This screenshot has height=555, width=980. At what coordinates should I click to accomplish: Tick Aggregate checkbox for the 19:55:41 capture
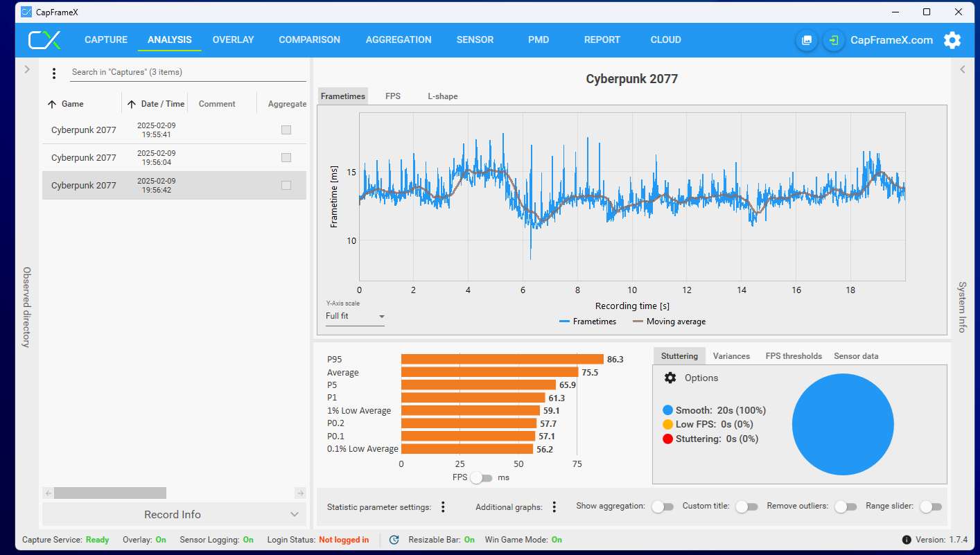286,130
